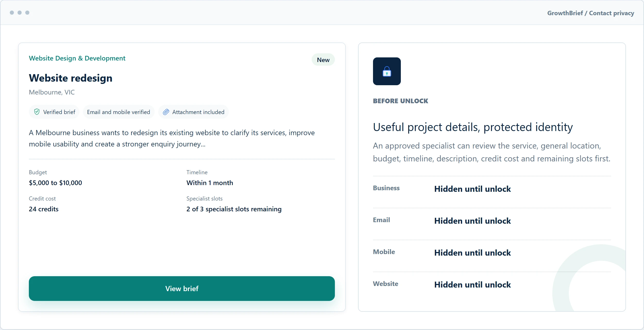Click the Melbourne, VIC location text
Screen dimensions: 644x330
pos(52,92)
